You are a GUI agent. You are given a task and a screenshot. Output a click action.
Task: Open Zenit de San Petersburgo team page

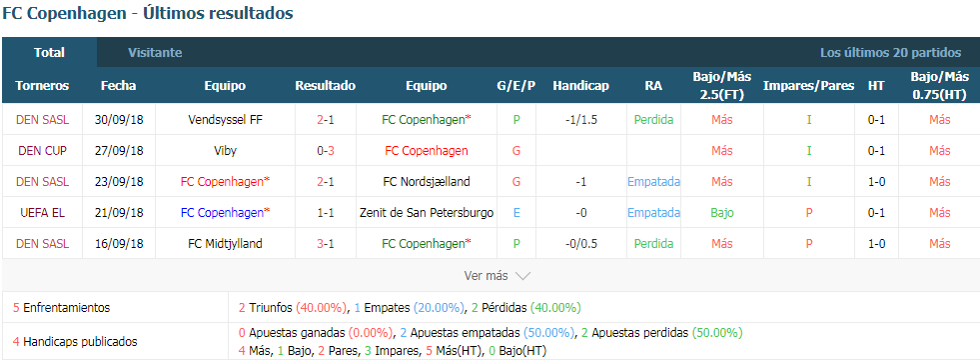(x=427, y=213)
